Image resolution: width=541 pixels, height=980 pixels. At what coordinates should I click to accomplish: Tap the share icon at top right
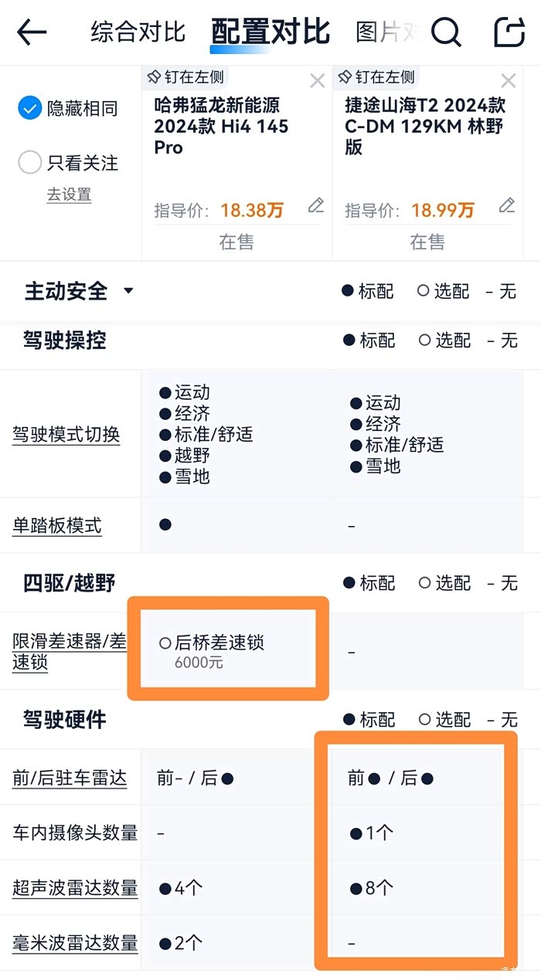click(x=509, y=32)
